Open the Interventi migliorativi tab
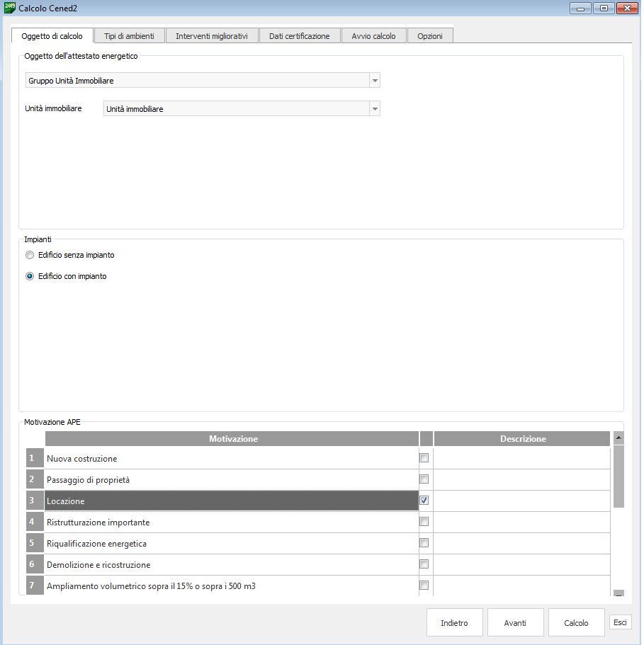 point(212,36)
